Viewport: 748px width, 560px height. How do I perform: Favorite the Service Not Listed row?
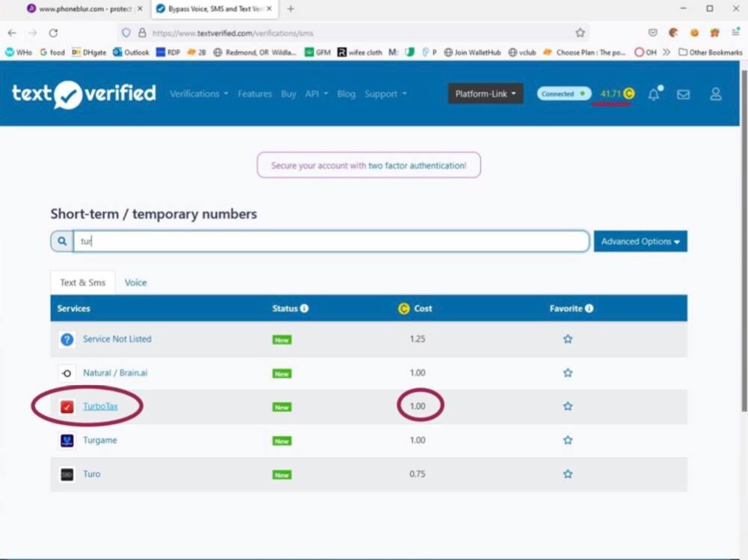point(568,339)
